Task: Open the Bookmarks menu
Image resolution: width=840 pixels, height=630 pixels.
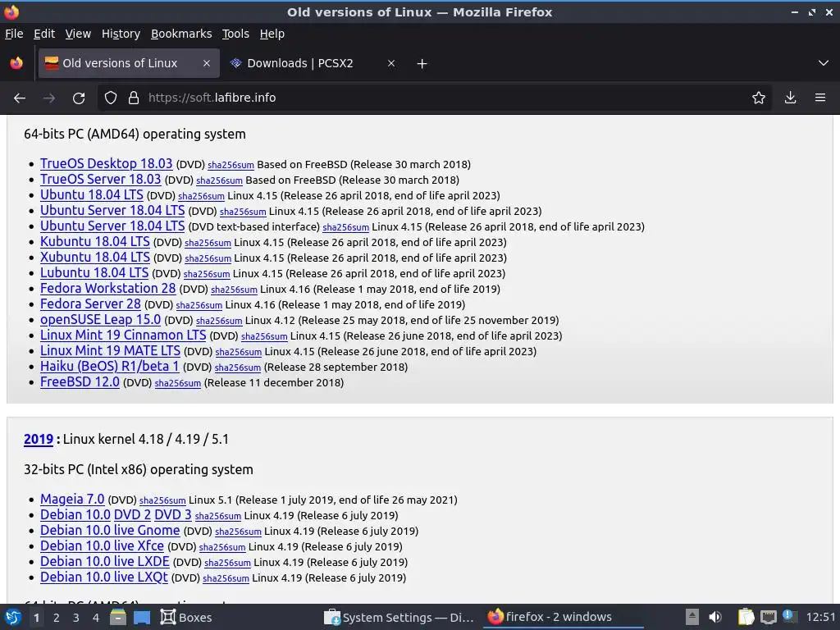Action: [x=181, y=34]
